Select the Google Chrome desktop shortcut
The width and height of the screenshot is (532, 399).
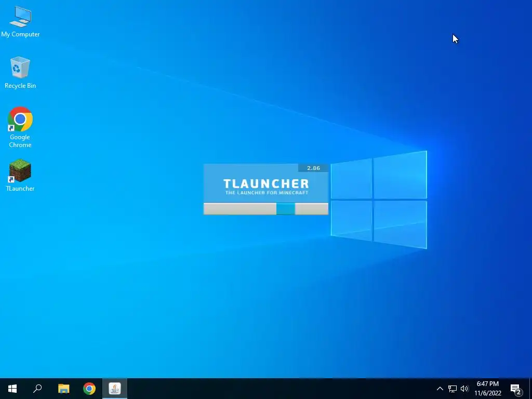coord(20,127)
